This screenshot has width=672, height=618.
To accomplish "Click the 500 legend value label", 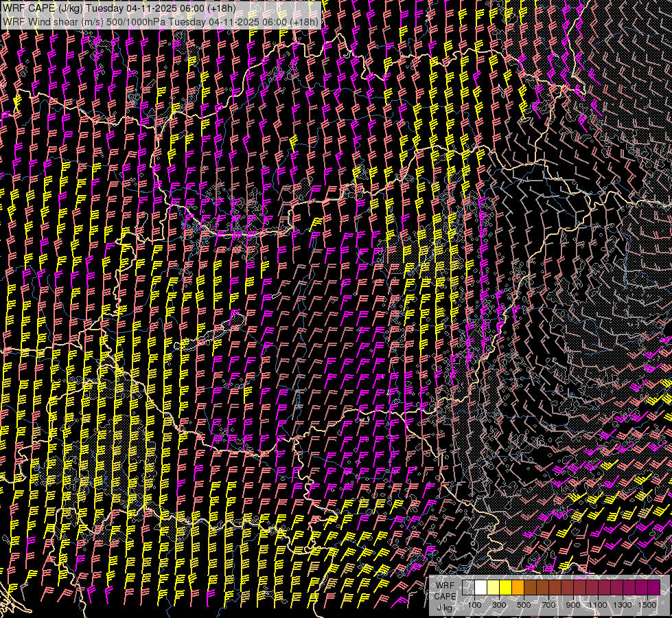I will point(524,605).
